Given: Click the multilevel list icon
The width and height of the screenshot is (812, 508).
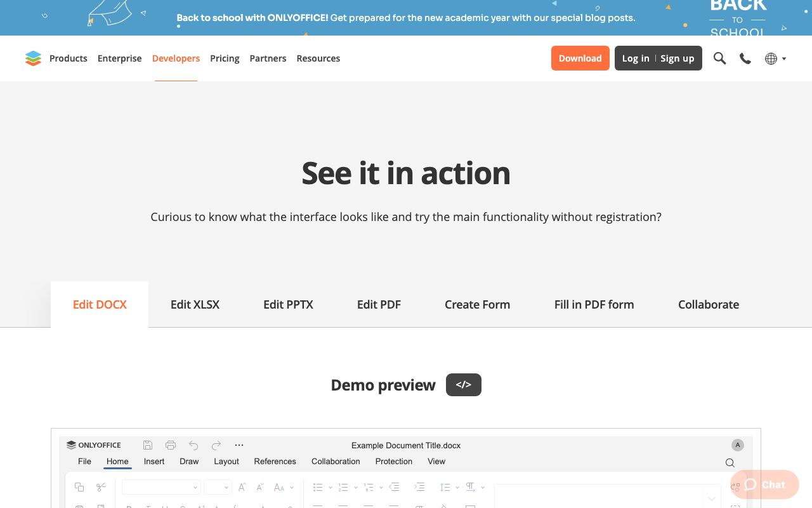Looking at the screenshot, I should [x=369, y=487].
